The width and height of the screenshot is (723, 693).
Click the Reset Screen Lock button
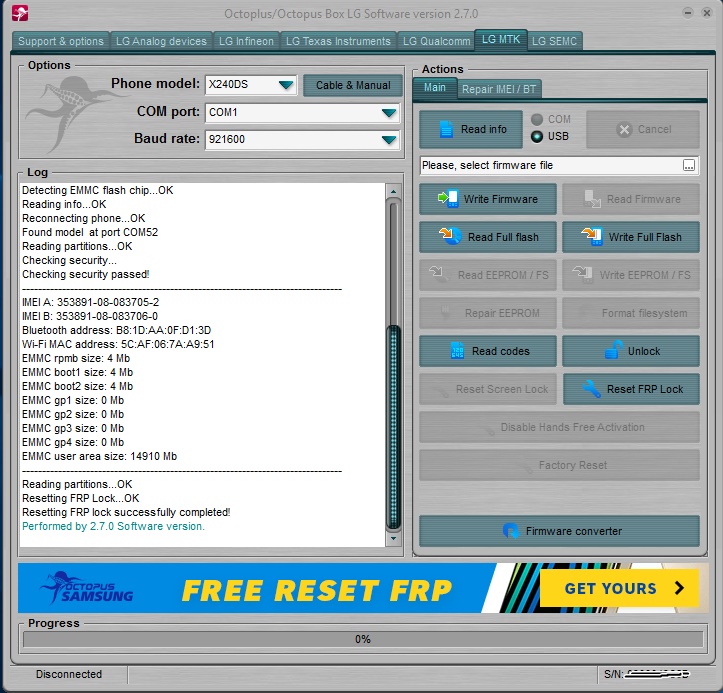488,389
